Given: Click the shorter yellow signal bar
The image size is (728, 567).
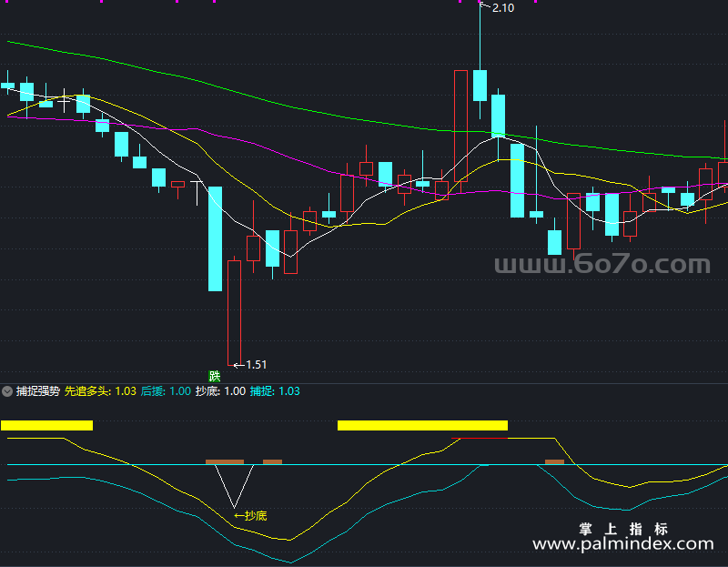Looking at the screenshot, I should point(47,425).
